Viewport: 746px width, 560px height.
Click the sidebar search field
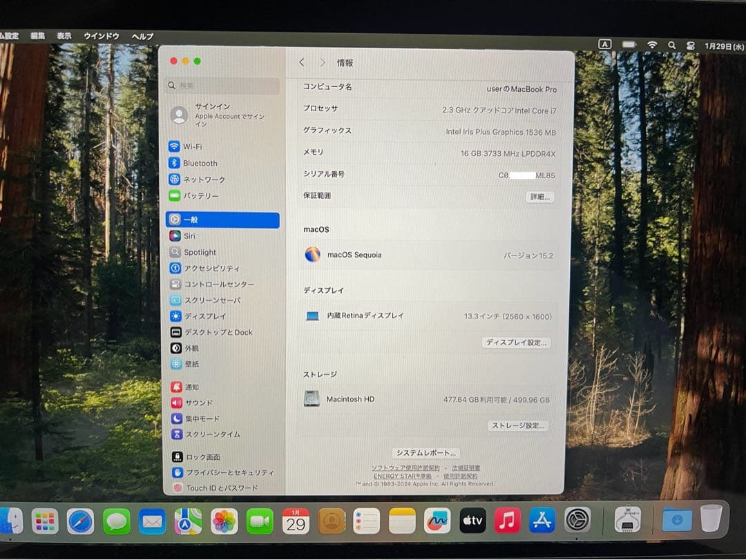[222, 86]
